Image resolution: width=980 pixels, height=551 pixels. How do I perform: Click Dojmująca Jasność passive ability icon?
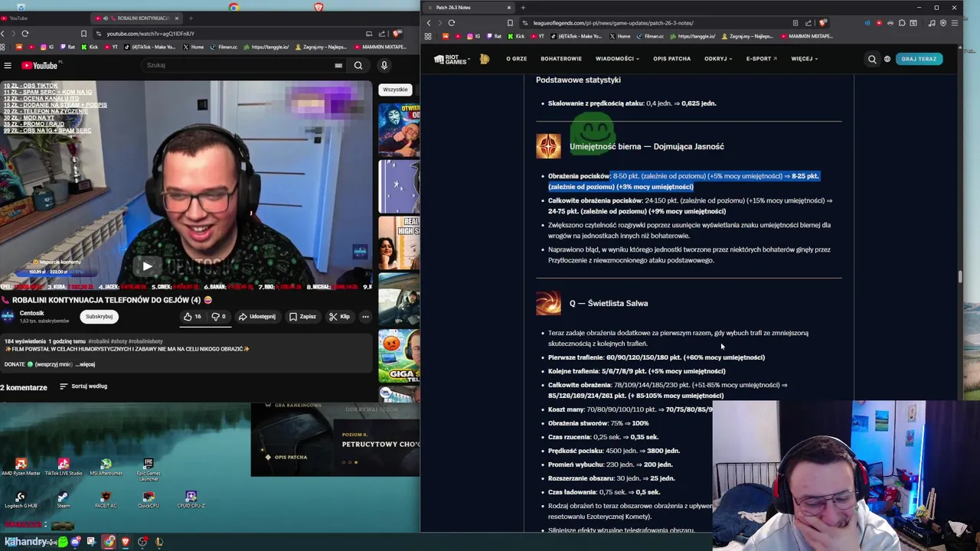click(548, 146)
